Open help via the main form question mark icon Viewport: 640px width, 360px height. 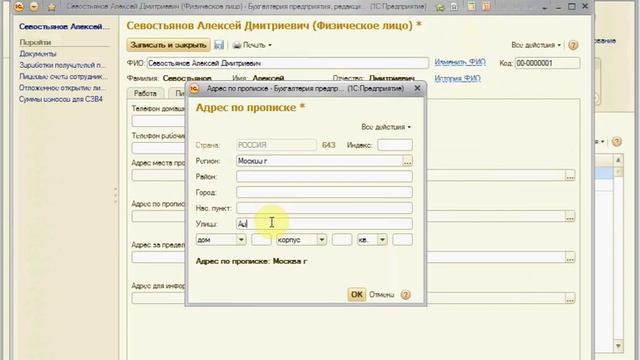573,45
